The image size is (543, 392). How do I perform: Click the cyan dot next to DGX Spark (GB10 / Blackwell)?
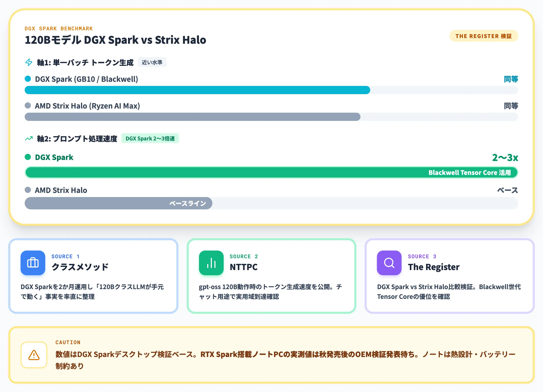28,79
